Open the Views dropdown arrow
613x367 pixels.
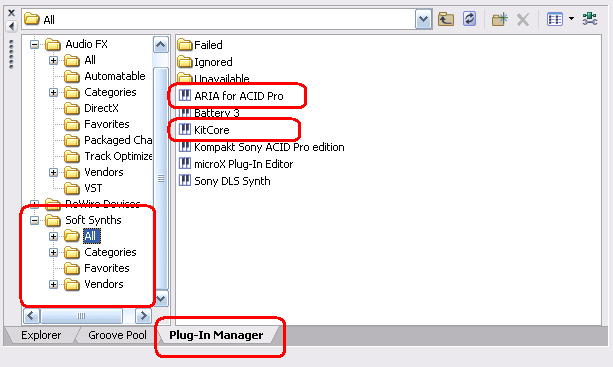point(571,18)
